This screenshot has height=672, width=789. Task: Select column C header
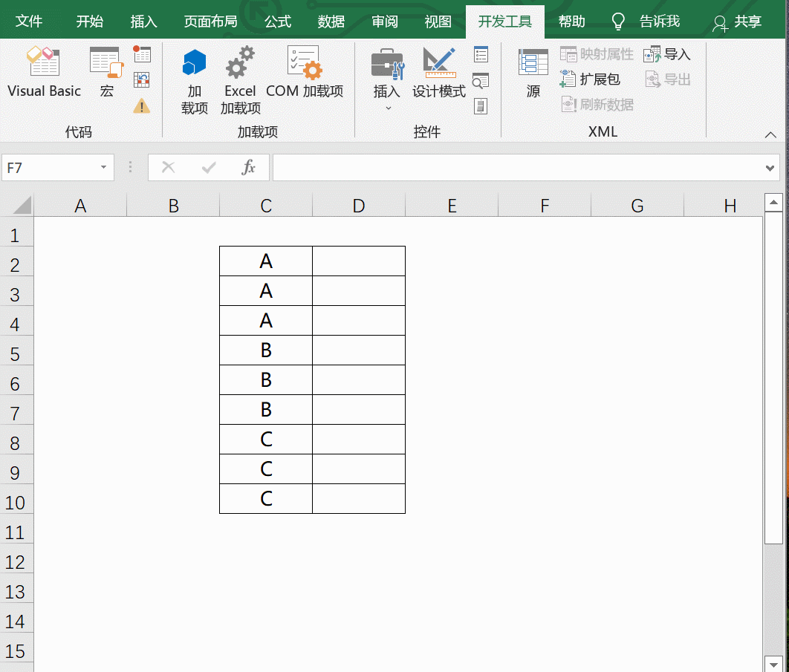click(x=266, y=206)
